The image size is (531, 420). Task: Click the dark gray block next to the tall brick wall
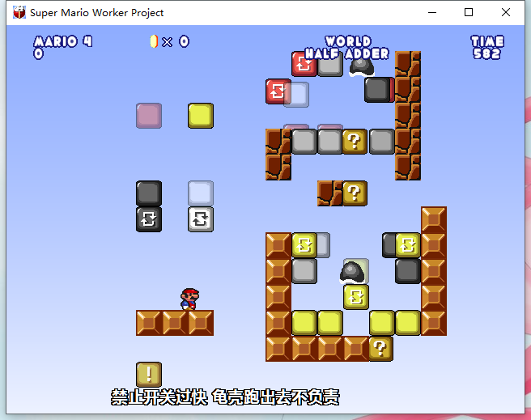pyautogui.click(x=378, y=90)
